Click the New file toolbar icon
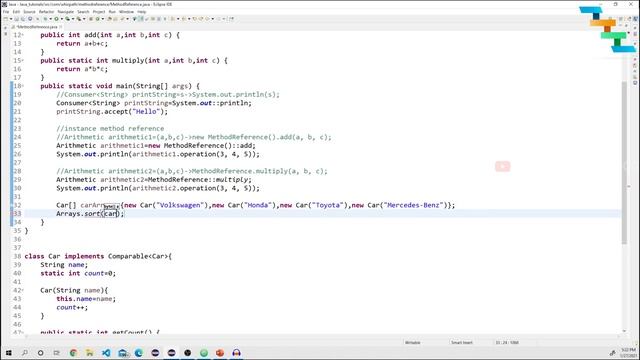The width and height of the screenshot is (640, 360). click(6, 19)
